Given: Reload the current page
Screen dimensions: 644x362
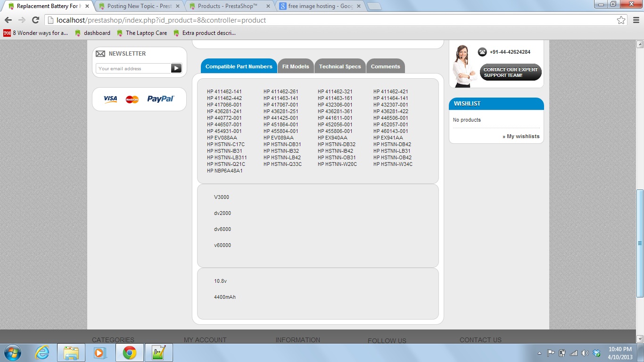Looking at the screenshot, I should pyautogui.click(x=35, y=20).
